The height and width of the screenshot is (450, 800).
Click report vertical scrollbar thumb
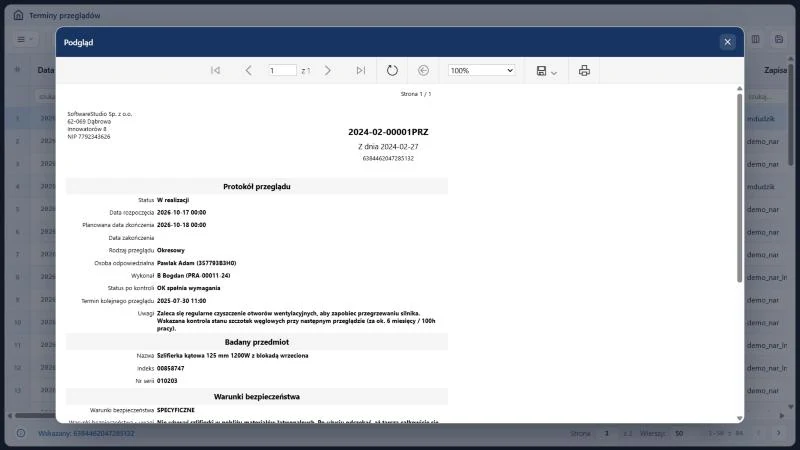[x=739, y=187]
